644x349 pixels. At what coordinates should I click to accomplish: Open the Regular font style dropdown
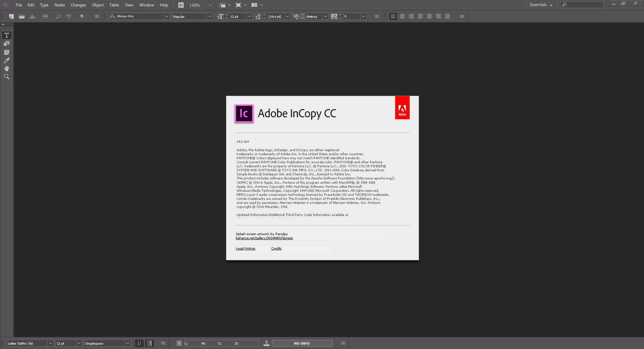pyautogui.click(x=210, y=16)
